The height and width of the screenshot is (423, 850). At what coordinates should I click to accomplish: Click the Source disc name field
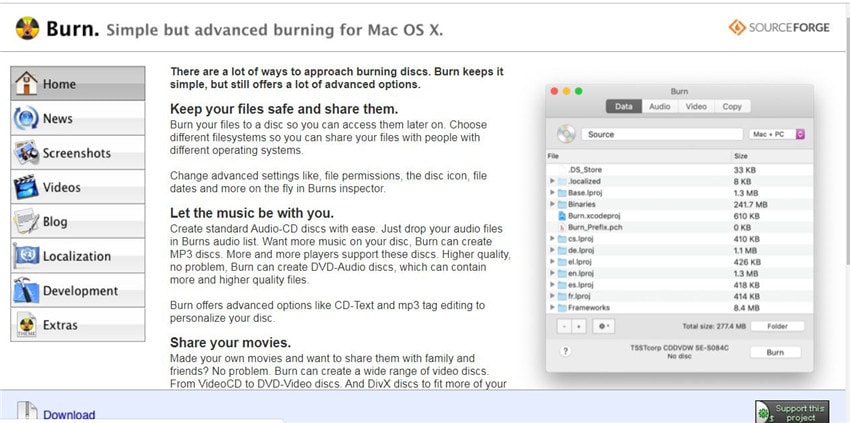(662, 134)
